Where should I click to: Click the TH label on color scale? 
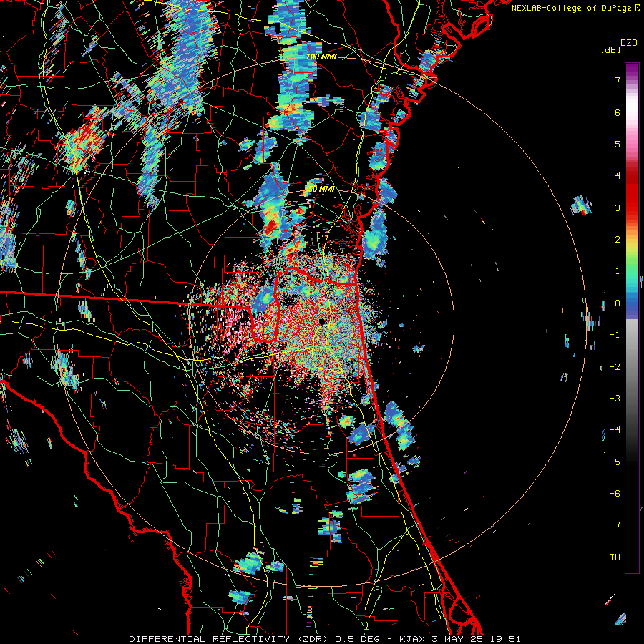pyautogui.click(x=615, y=557)
